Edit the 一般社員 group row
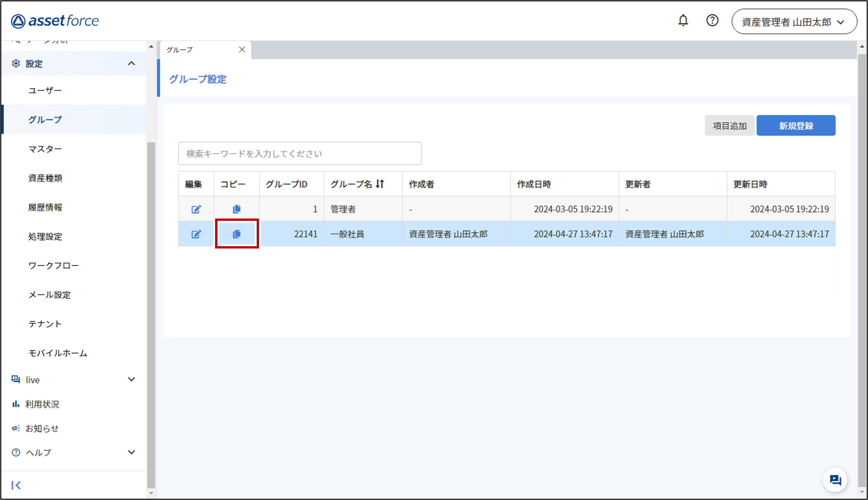The width and height of the screenshot is (868, 500). coord(196,234)
